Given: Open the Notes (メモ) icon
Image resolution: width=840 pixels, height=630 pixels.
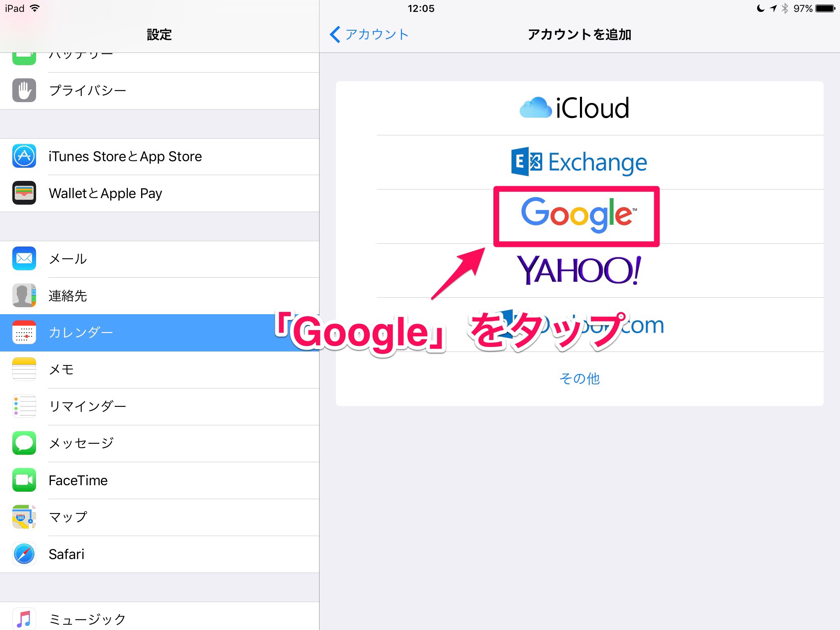Looking at the screenshot, I should click(24, 369).
